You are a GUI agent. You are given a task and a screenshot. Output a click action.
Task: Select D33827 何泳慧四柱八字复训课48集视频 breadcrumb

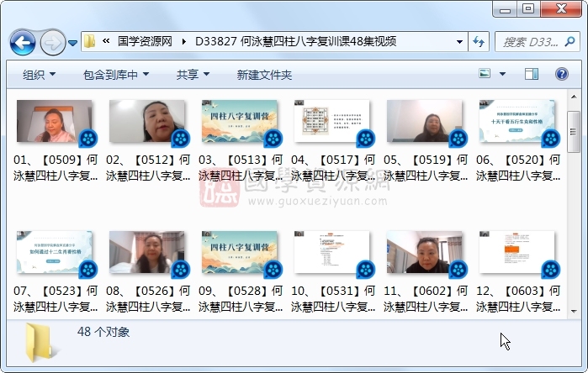pyautogui.click(x=295, y=41)
